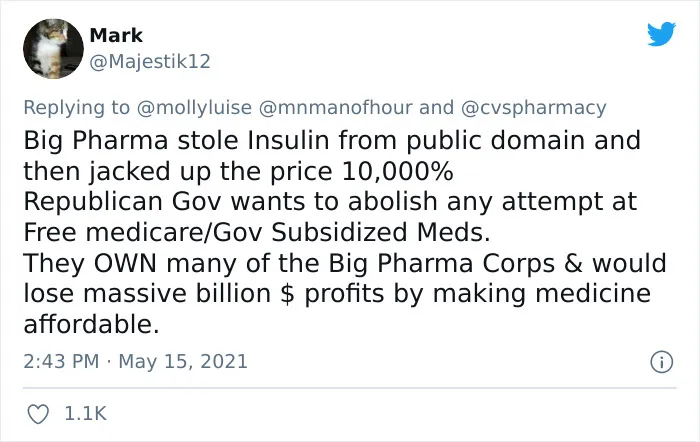Visit the @mnmanofhour mention link
The image size is (700, 442).
336,108
